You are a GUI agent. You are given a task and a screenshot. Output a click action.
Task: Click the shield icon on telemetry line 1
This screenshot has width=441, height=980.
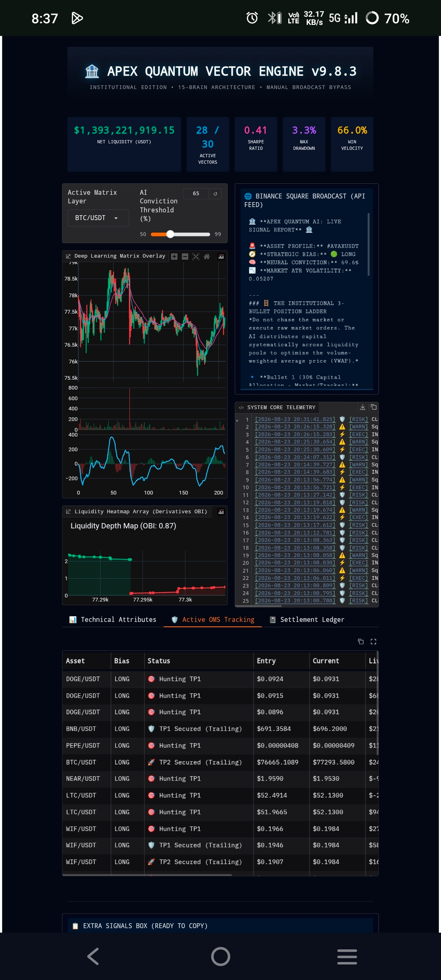[342, 419]
